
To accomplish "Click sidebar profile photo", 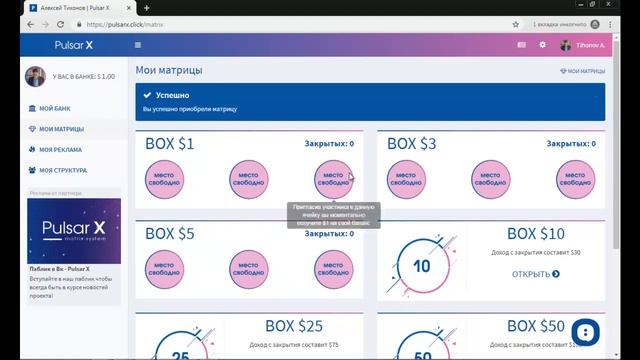I will [36, 76].
